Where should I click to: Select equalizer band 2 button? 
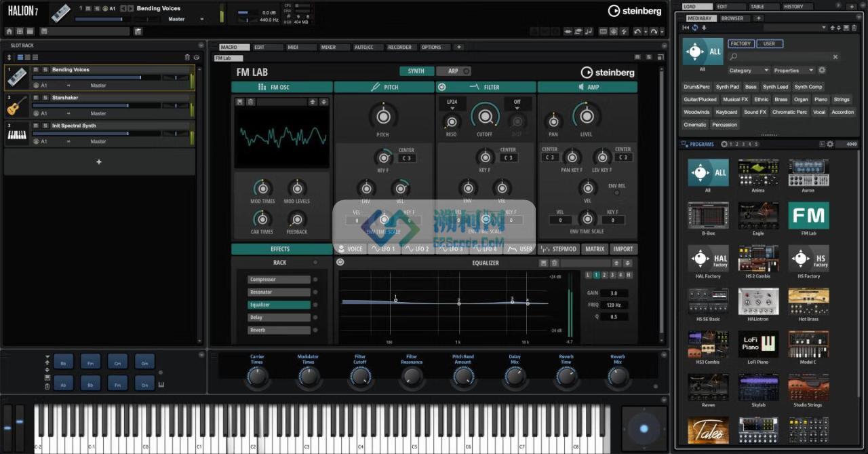[605, 275]
